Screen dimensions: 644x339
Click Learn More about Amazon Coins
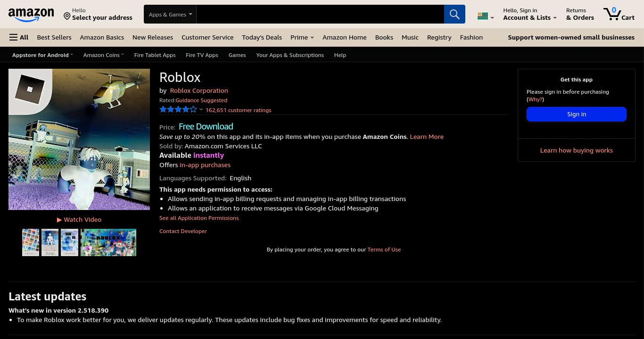(427, 137)
